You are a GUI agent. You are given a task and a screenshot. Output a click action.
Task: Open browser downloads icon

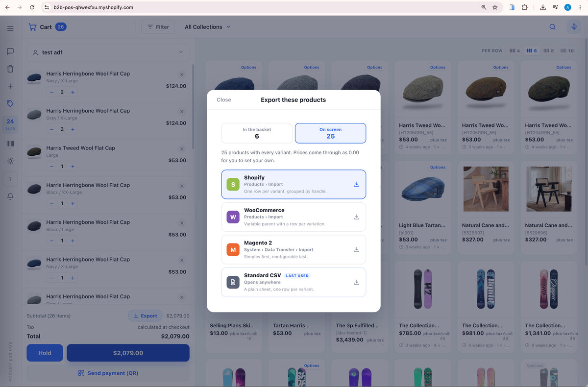coord(543,7)
